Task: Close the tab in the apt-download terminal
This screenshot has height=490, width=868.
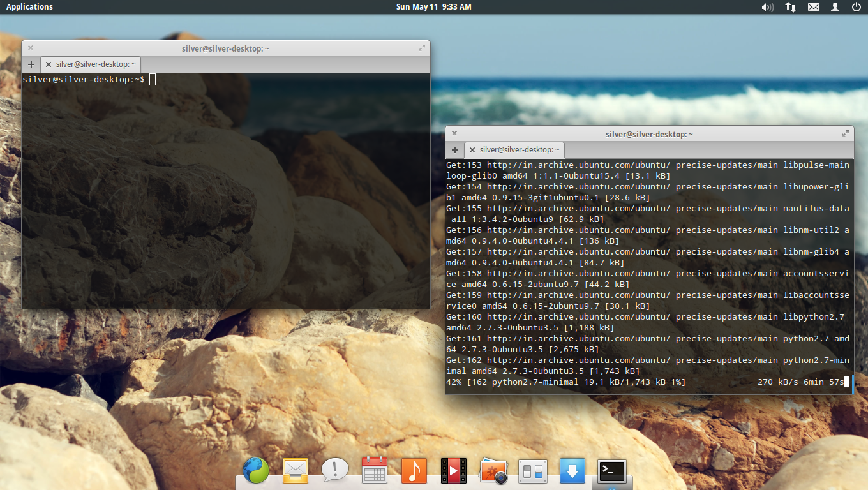Action: (472, 150)
